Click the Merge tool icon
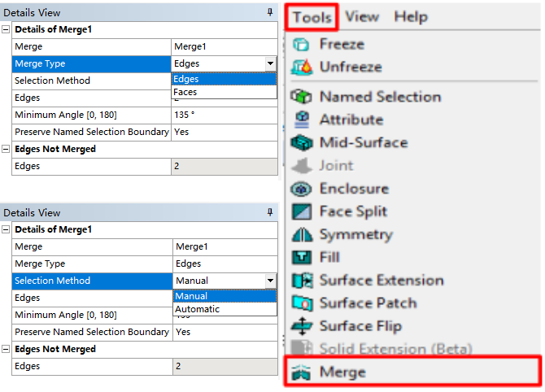The image size is (545, 392). click(x=301, y=372)
